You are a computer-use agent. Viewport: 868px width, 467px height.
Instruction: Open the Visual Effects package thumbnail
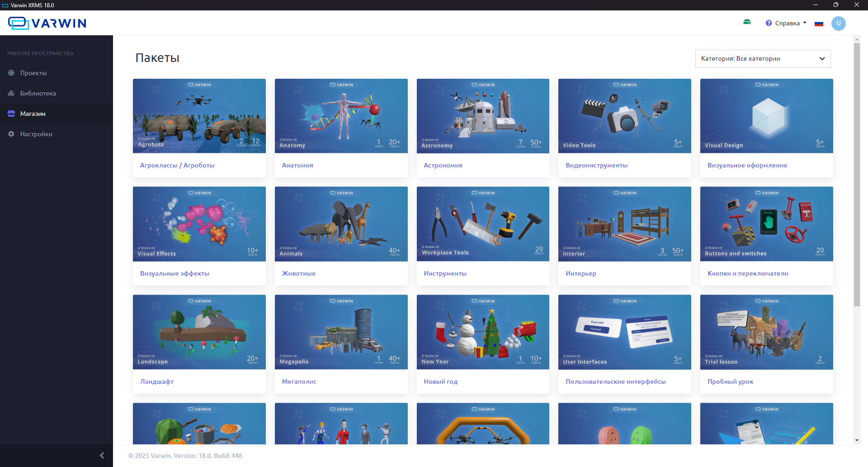[x=199, y=224]
